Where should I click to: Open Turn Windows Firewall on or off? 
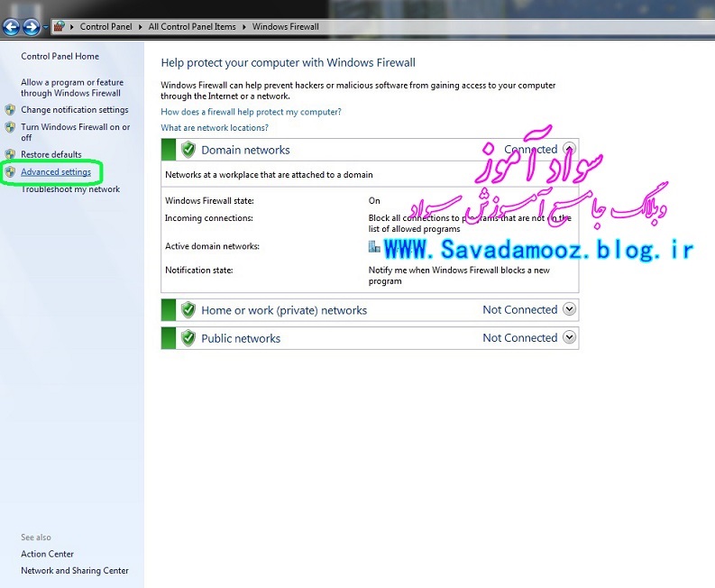pos(75,133)
